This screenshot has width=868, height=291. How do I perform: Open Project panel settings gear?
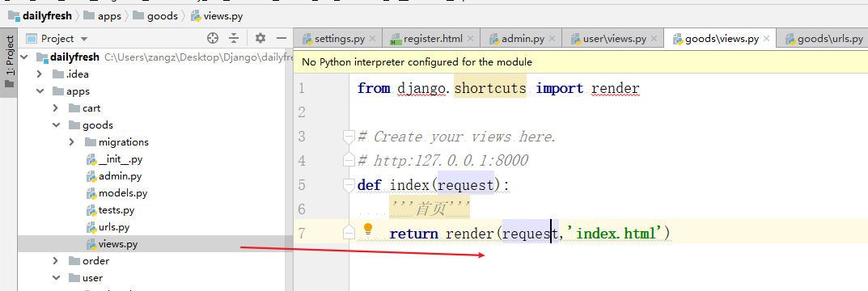point(260,38)
